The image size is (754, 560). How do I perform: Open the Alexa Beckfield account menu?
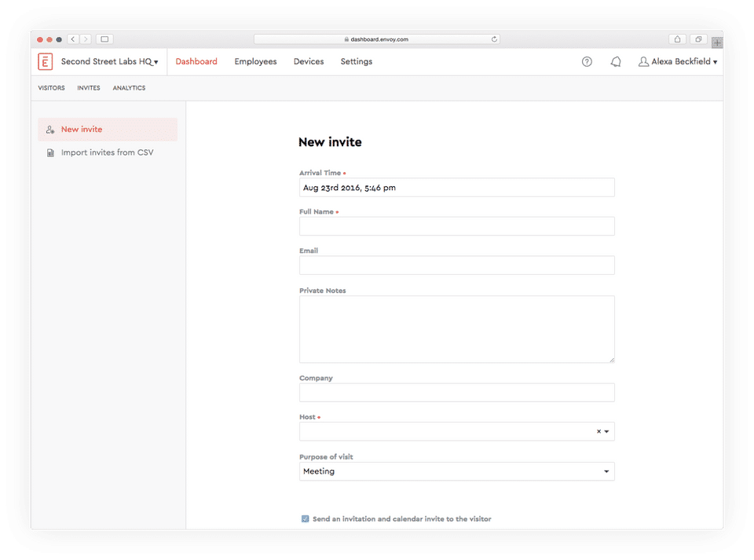pos(678,61)
